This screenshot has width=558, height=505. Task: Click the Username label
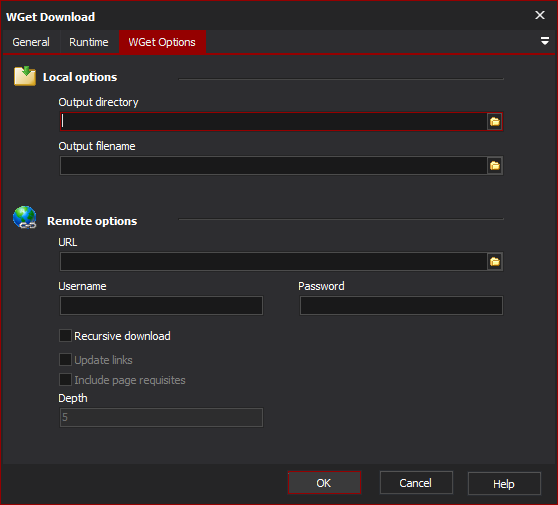pos(82,286)
